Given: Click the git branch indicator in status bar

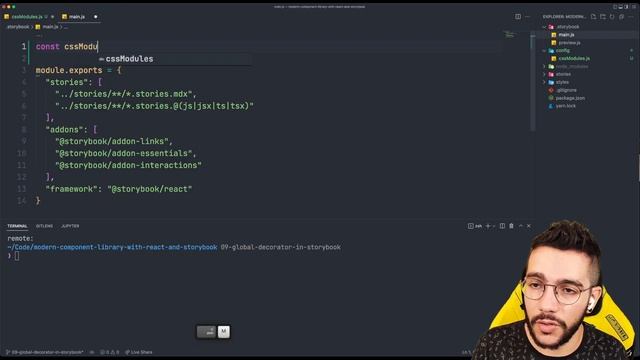Looking at the screenshot, I should (44, 352).
